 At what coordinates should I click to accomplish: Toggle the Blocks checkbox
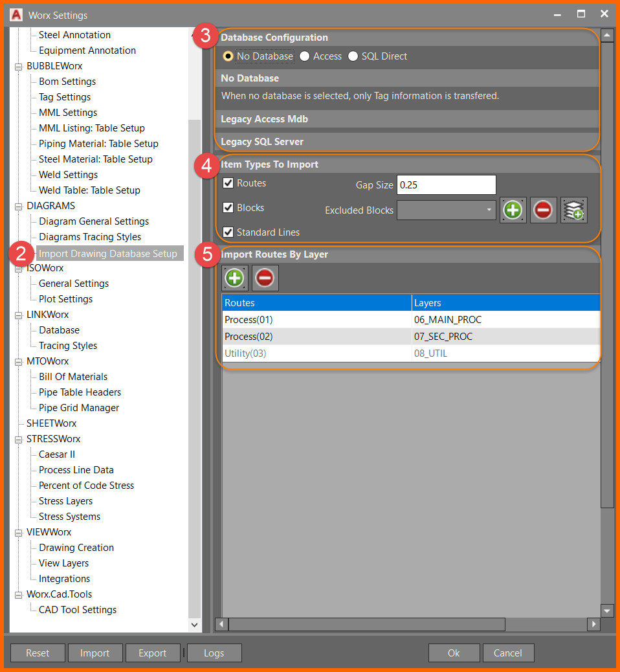pyautogui.click(x=228, y=207)
